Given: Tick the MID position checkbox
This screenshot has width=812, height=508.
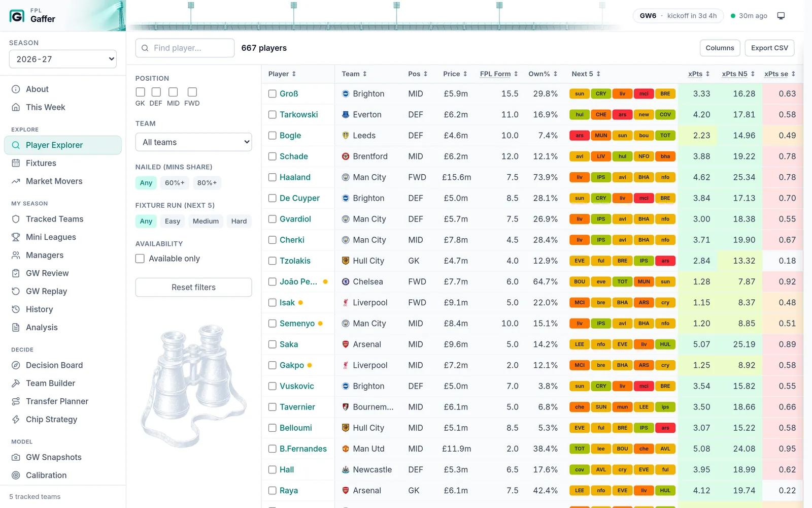Looking at the screenshot, I should 173,92.
